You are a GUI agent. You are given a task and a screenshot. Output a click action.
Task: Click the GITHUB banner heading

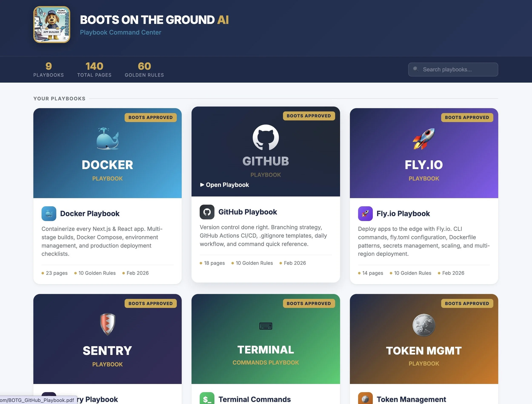pyautogui.click(x=266, y=161)
